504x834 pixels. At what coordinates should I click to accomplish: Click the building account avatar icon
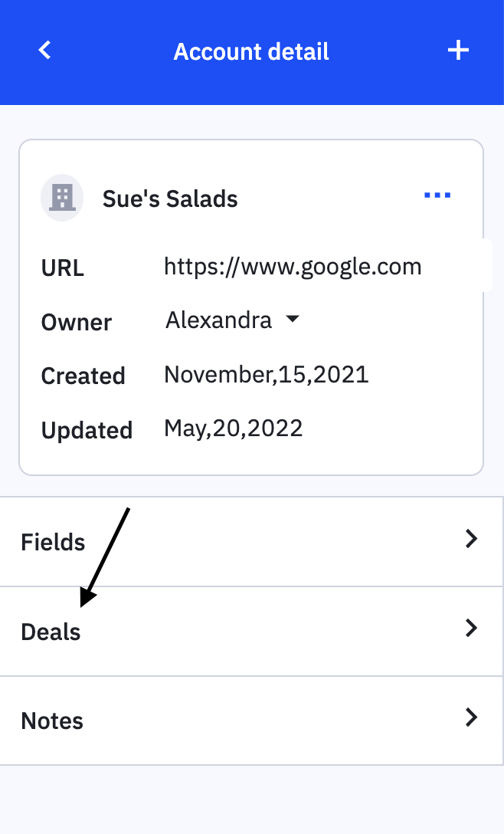[62, 198]
